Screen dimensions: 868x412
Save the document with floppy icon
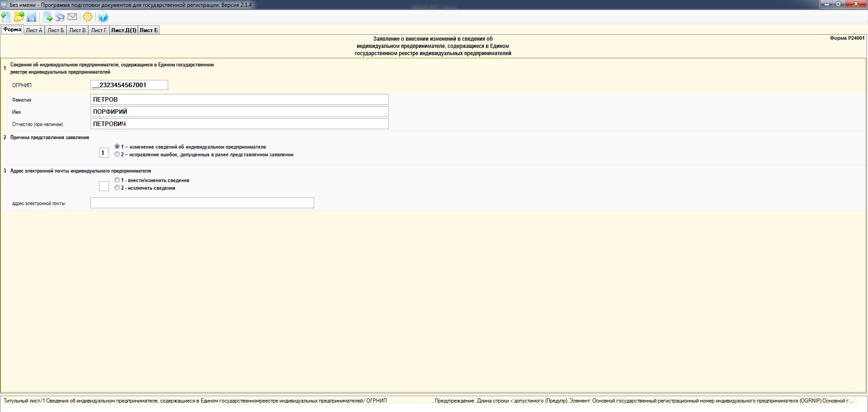point(32,17)
